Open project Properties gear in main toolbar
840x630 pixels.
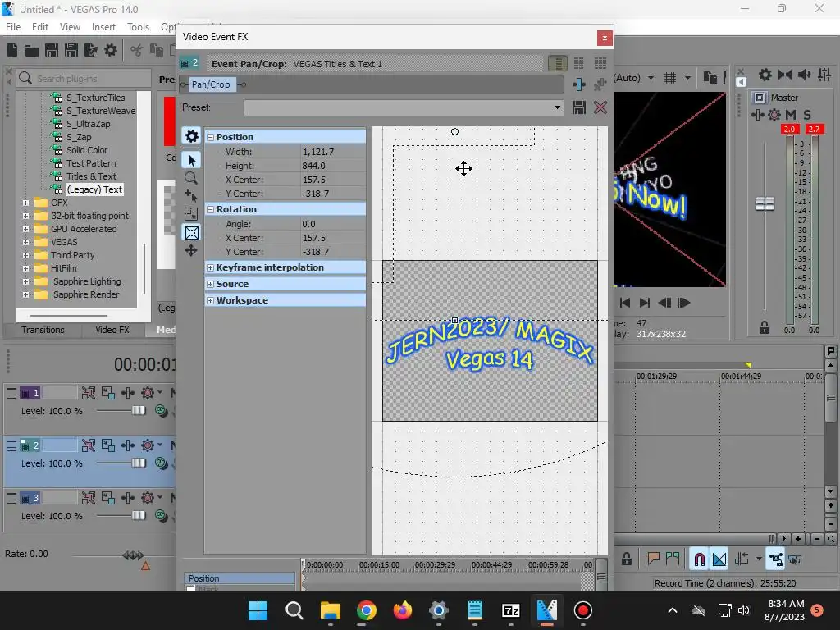pyautogui.click(x=111, y=50)
